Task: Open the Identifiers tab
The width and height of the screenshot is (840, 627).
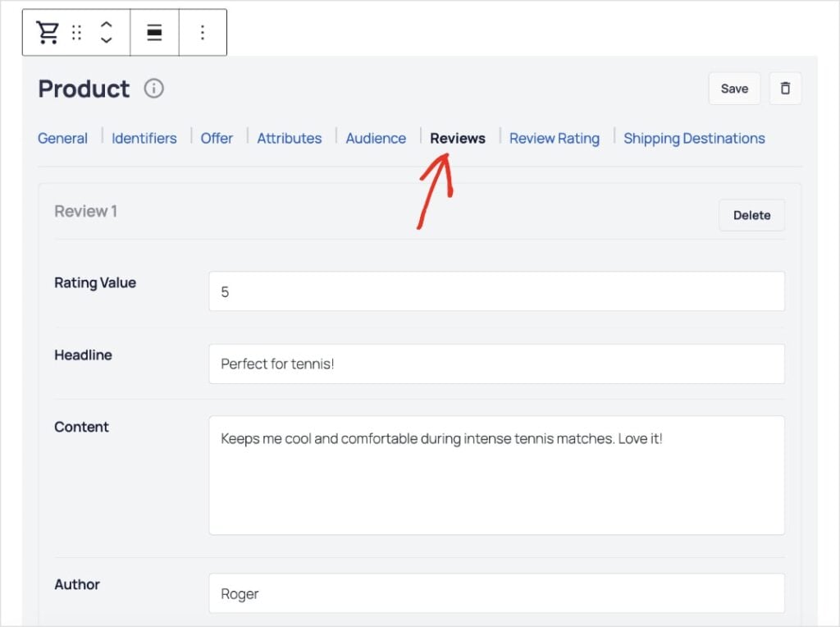Action: tap(144, 138)
